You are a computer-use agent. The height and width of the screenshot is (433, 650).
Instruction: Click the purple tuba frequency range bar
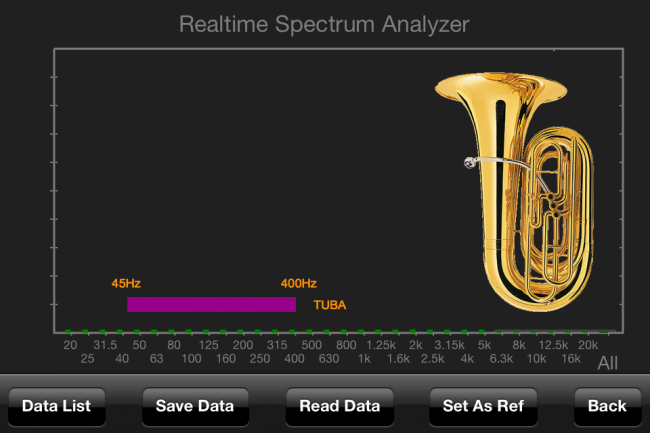[211, 304]
